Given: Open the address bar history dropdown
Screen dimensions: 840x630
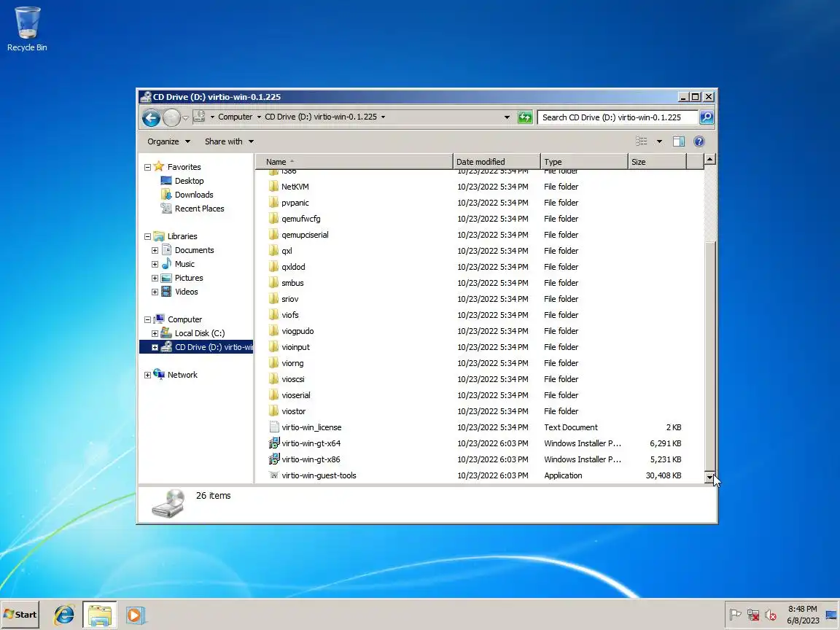Looking at the screenshot, I should [x=507, y=117].
